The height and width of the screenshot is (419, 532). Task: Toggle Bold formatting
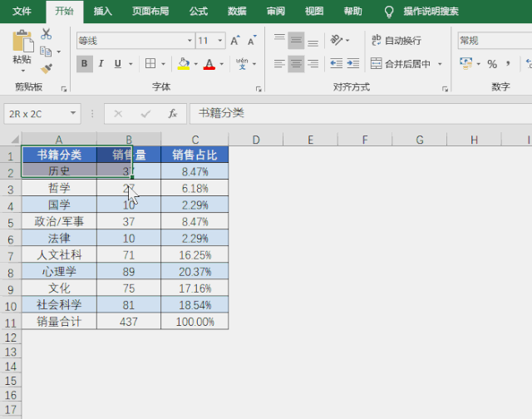click(85, 63)
